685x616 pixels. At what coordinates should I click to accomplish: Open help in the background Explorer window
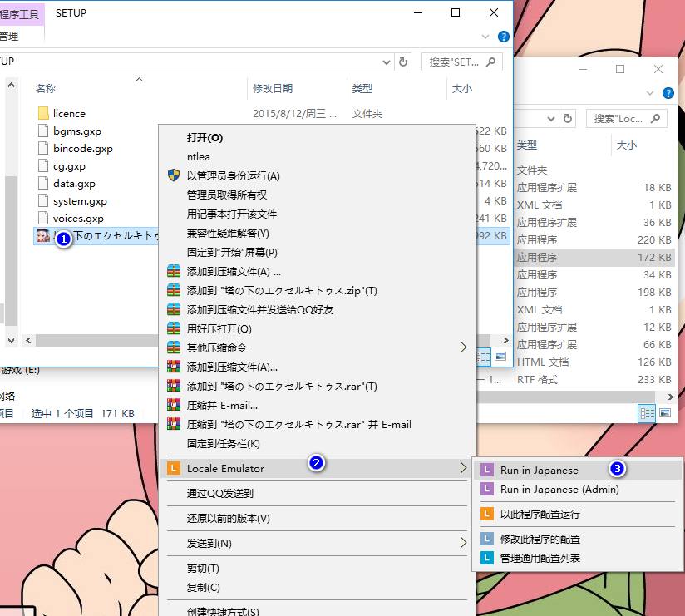668,93
